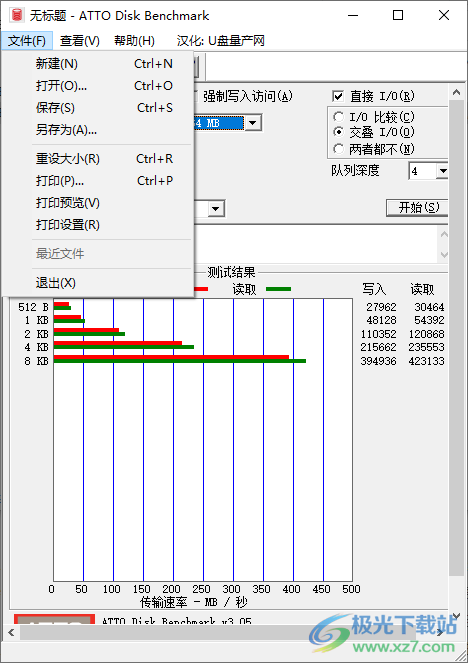
Task: Click the 写入 column header
Action: (x=374, y=290)
